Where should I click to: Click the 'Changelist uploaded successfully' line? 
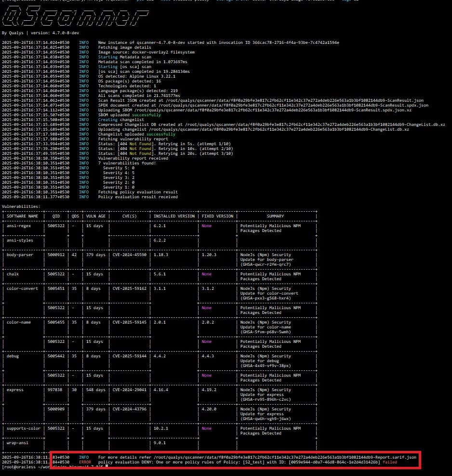136,134
